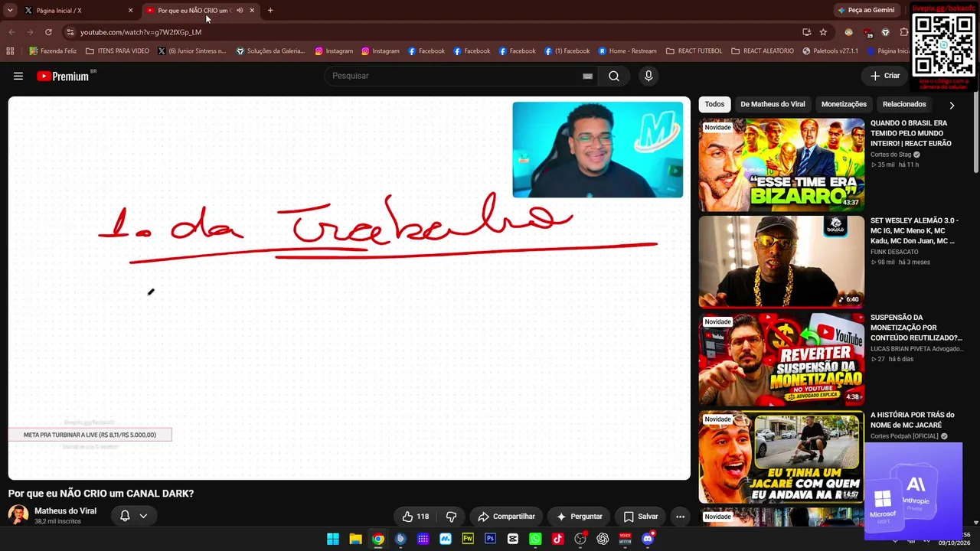Open CapCut from the taskbar
980x551 pixels.
pyautogui.click(x=513, y=539)
